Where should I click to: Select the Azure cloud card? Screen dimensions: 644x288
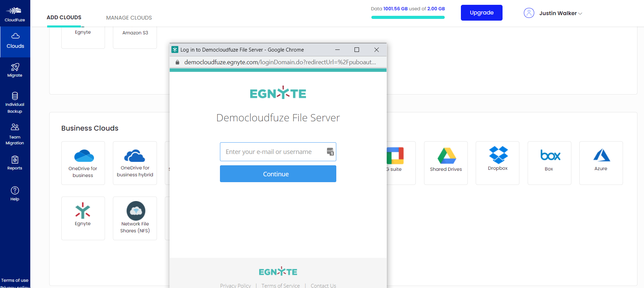tap(601, 163)
